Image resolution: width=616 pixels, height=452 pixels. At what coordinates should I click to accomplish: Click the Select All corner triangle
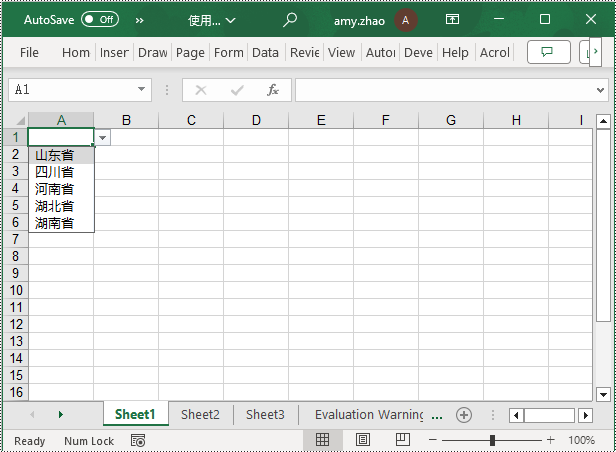coord(20,120)
